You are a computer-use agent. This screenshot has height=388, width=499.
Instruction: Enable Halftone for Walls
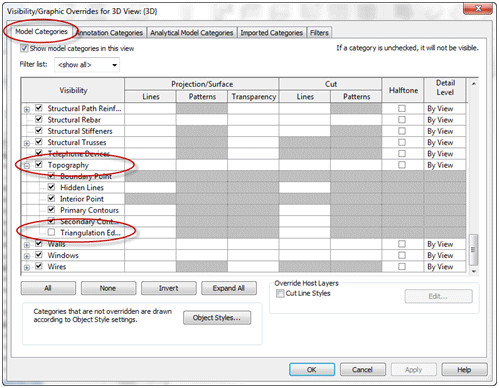pyautogui.click(x=402, y=244)
